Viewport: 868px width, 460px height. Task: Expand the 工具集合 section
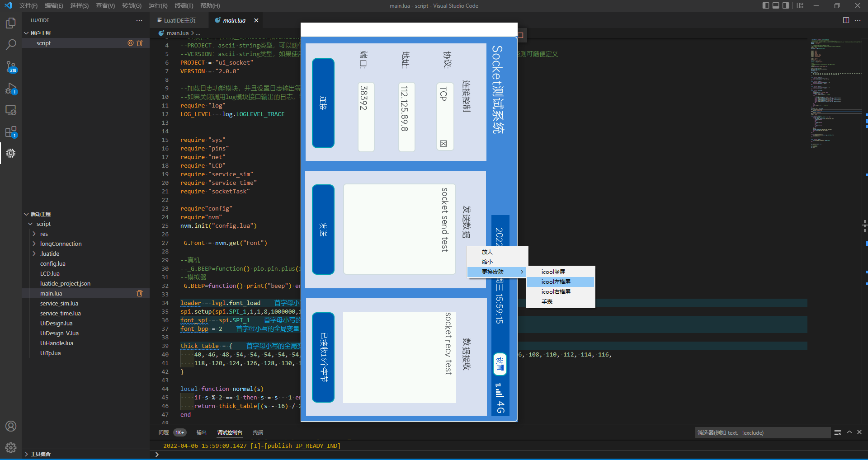point(26,454)
